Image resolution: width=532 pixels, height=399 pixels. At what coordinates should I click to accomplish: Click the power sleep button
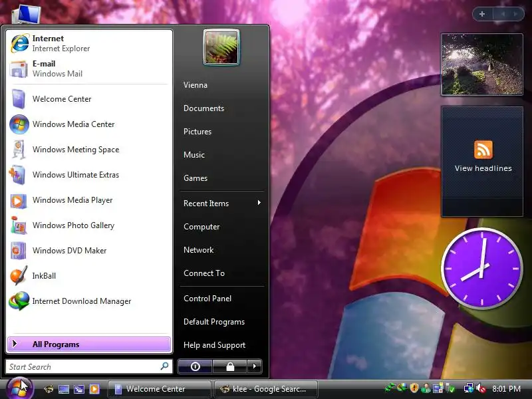195,366
